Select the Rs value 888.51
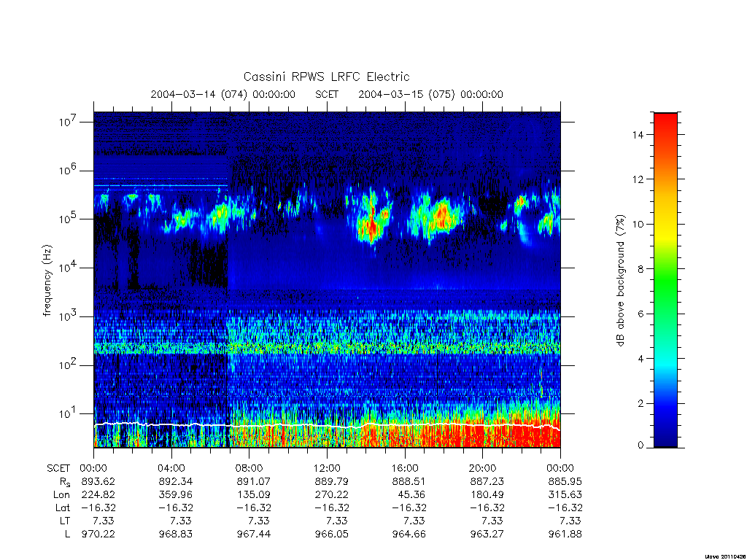This screenshot has height=560, width=747. point(409,481)
